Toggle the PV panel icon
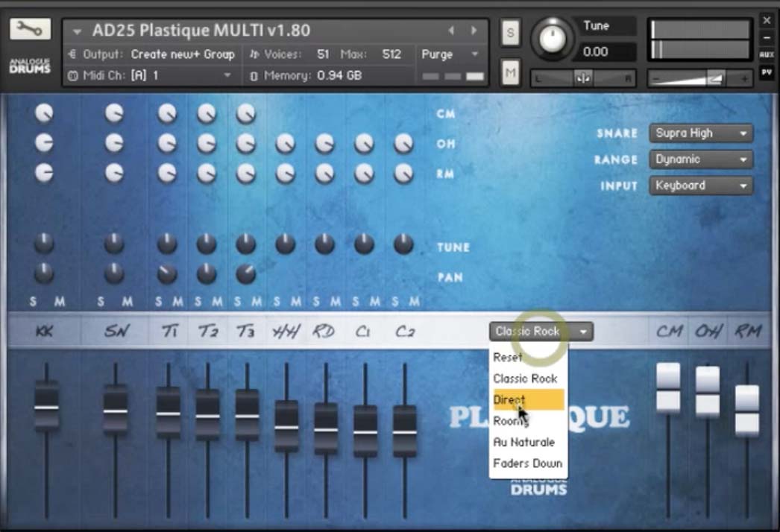780x532 pixels. 767,72
